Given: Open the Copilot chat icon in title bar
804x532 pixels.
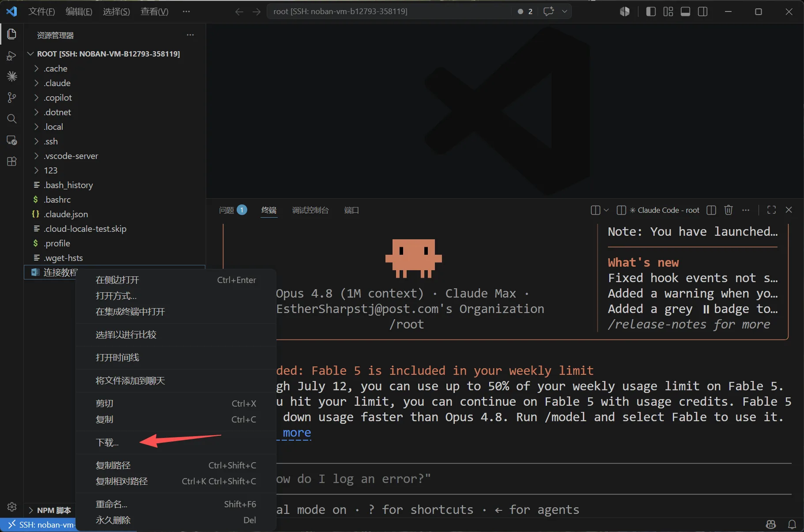Looking at the screenshot, I should click(549, 11).
